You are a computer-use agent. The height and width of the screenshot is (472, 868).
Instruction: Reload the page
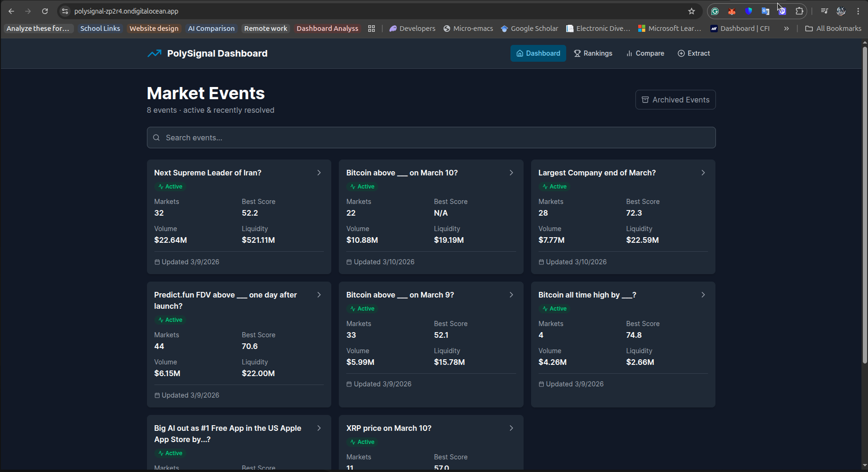tap(45, 11)
